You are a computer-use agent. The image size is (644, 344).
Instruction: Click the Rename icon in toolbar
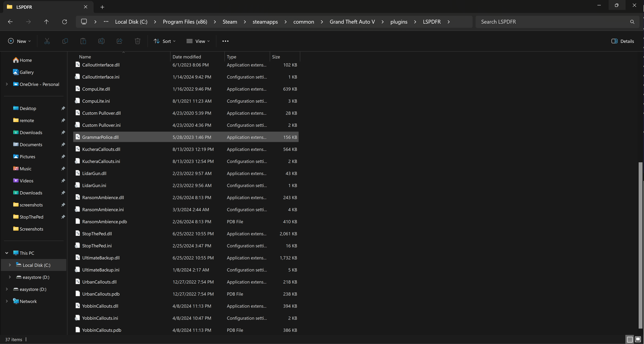101,41
